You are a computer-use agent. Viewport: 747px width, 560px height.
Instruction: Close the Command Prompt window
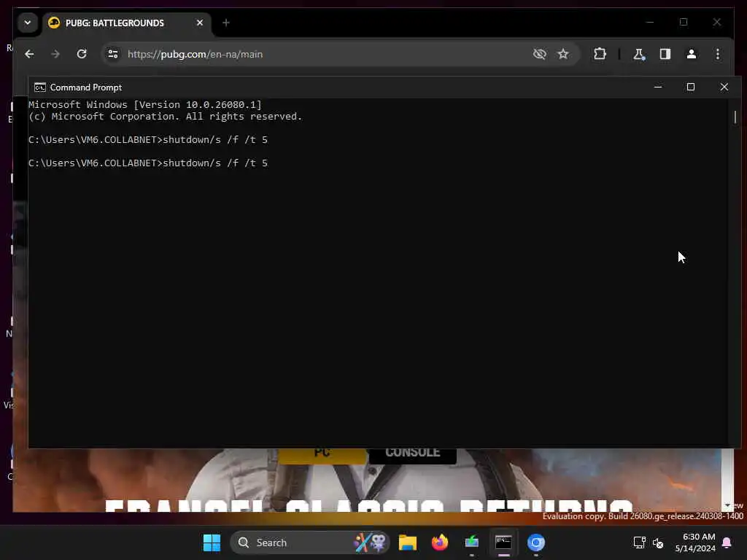pyautogui.click(x=724, y=87)
